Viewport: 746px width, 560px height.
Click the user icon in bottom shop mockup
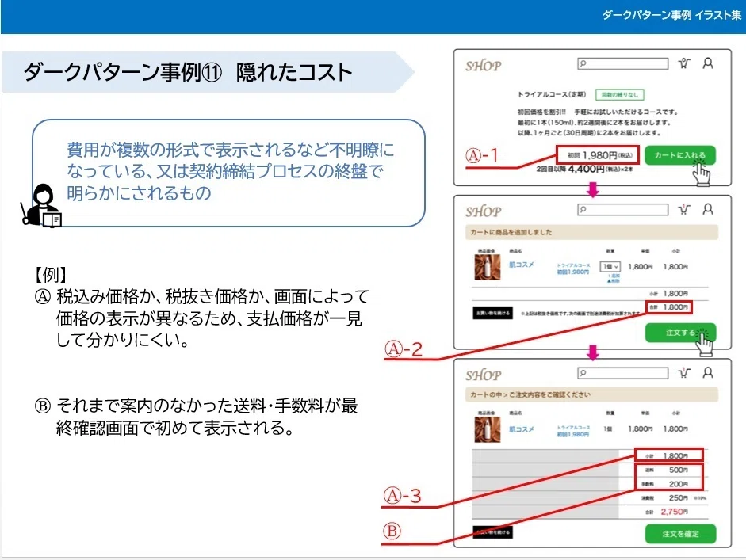click(708, 373)
